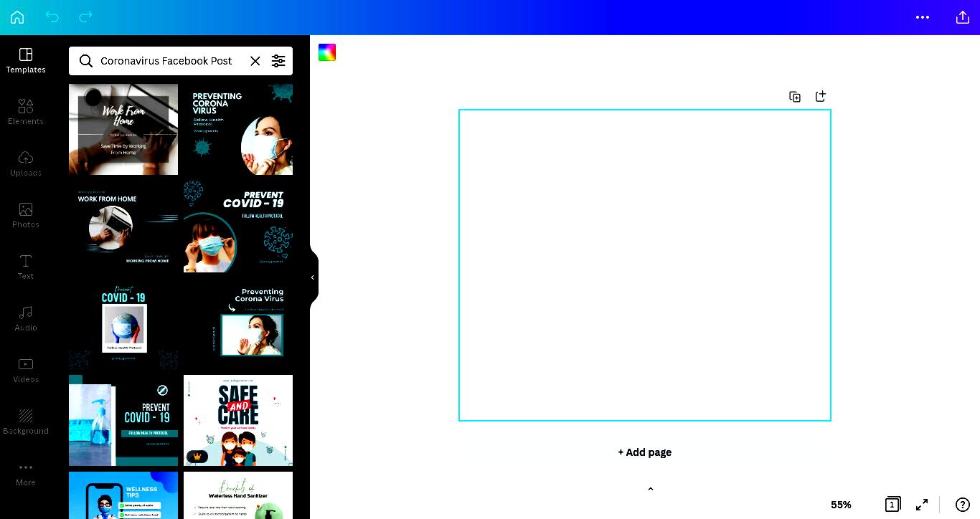Open the Audio tab
Viewport: 980px width, 519px height.
26,319
